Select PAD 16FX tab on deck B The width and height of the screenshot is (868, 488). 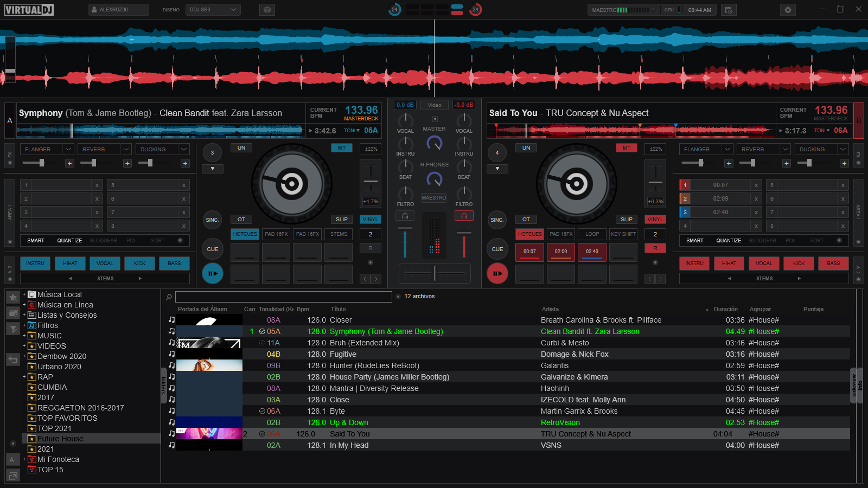[561, 234]
